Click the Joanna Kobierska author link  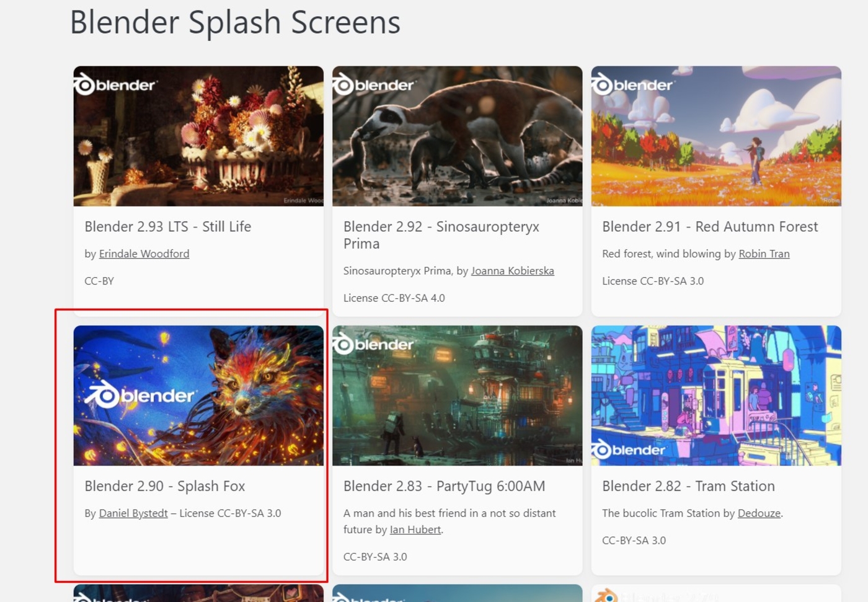(x=512, y=271)
